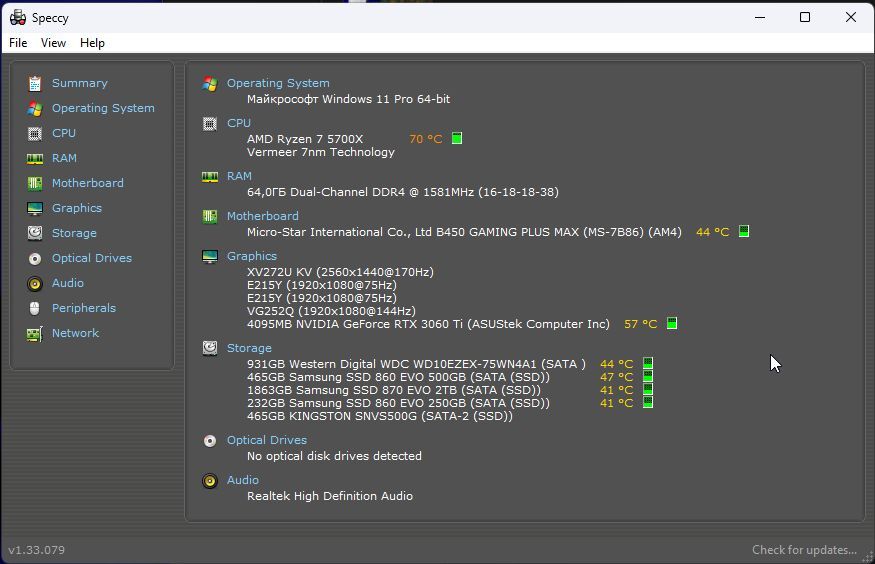View Storage details from sidebar
Viewport: 875px width, 564px height.
pyautogui.click(x=74, y=233)
